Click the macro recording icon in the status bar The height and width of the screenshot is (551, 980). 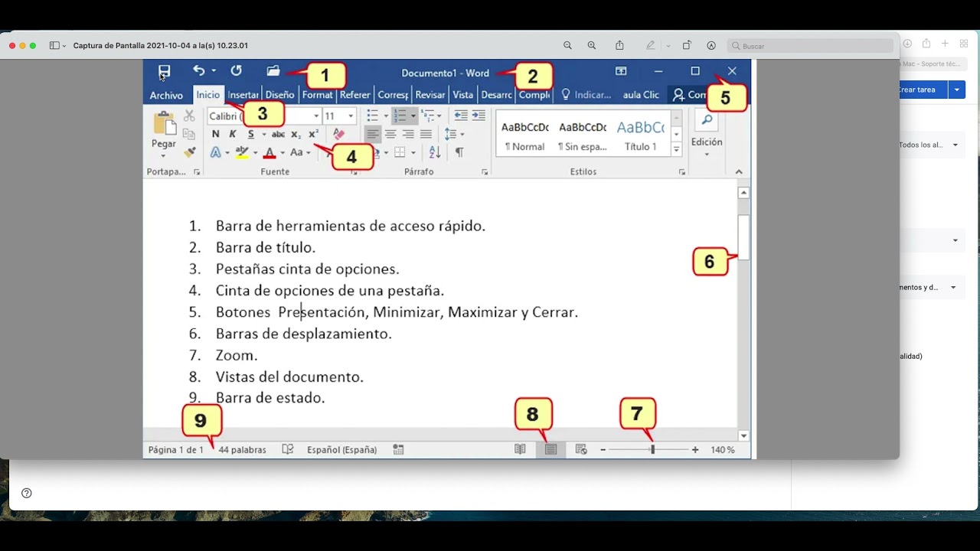[398, 450]
